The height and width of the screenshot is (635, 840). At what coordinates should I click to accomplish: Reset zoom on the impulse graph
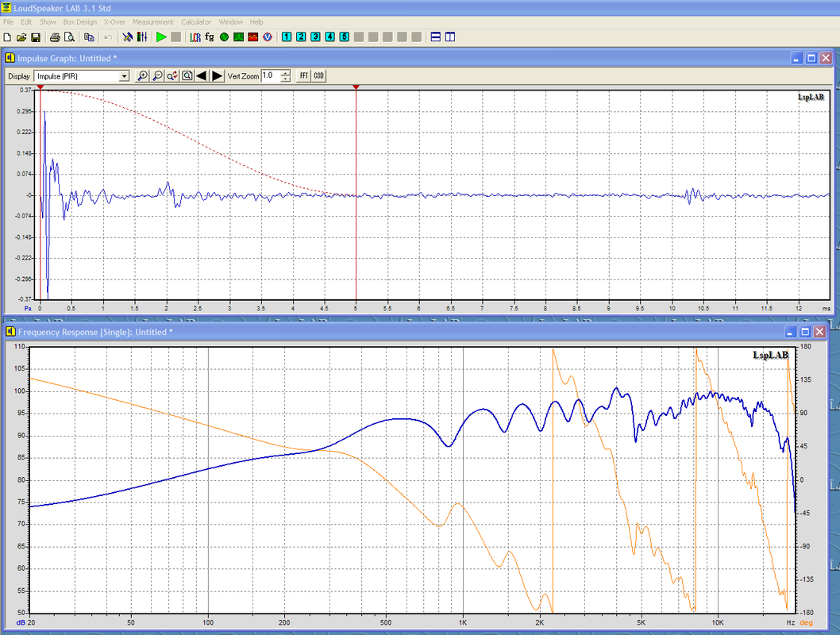172,76
